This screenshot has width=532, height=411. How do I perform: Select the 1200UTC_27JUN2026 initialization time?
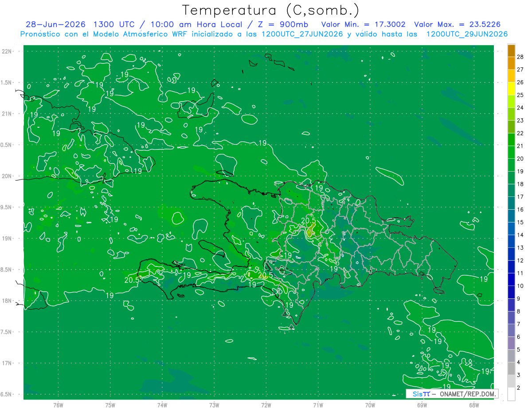point(302,34)
